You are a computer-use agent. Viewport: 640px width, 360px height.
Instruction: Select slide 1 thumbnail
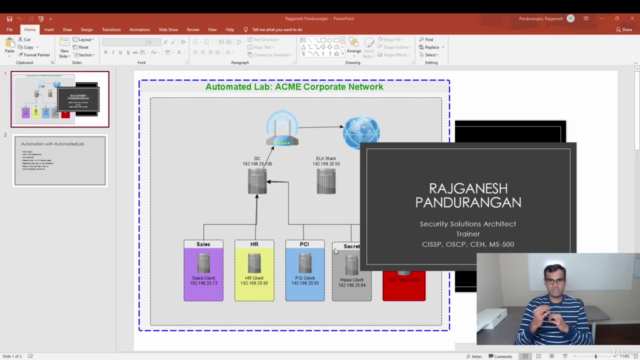click(x=60, y=99)
